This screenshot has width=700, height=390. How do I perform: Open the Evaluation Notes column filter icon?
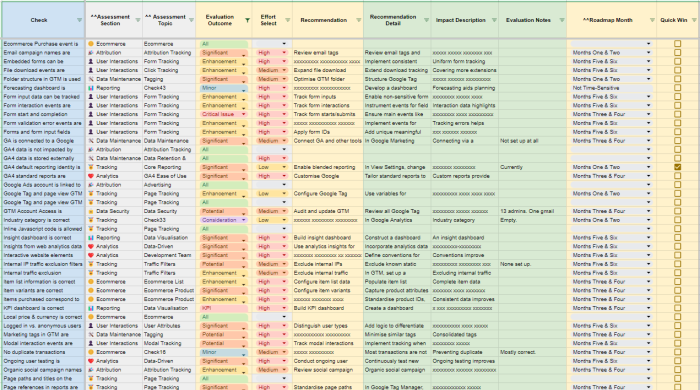562,20
